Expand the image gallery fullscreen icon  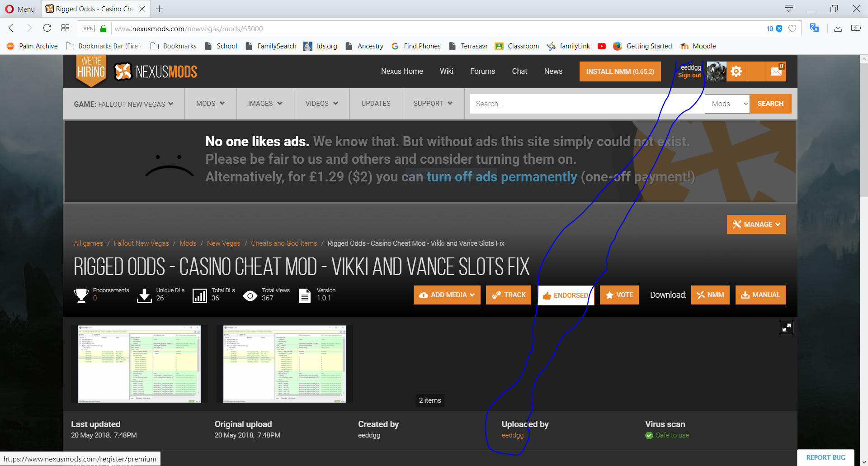[787, 328]
